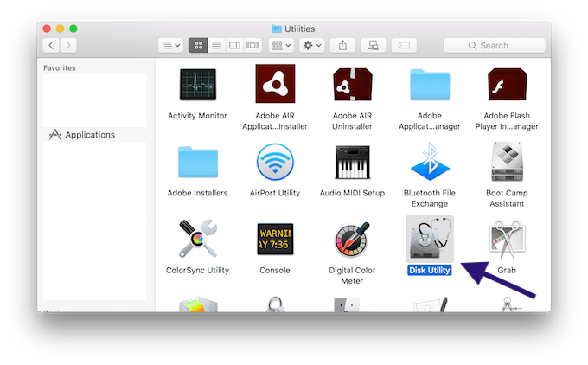Select the AirPort Utility icon

point(275,162)
